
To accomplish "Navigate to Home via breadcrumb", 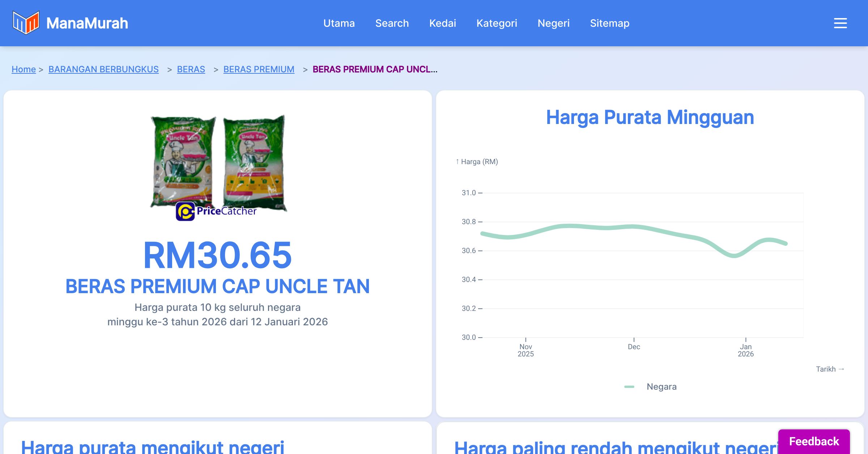I will (x=24, y=69).
